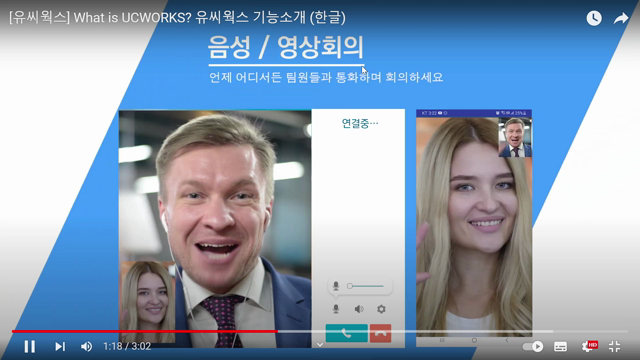The width and height of the screenshot is (640, 360).
Task: Toggle the autoplay switch
Action: [x=533, y=347]
